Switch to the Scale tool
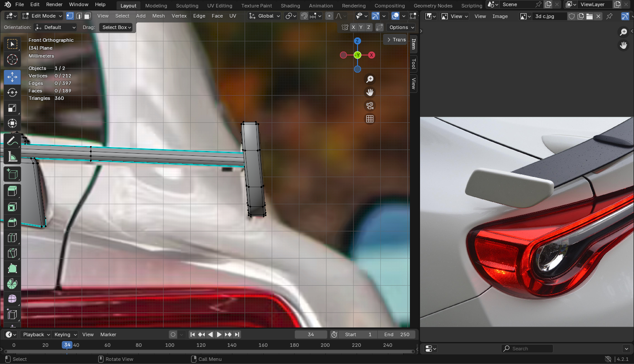 click(x=12, y=108)
